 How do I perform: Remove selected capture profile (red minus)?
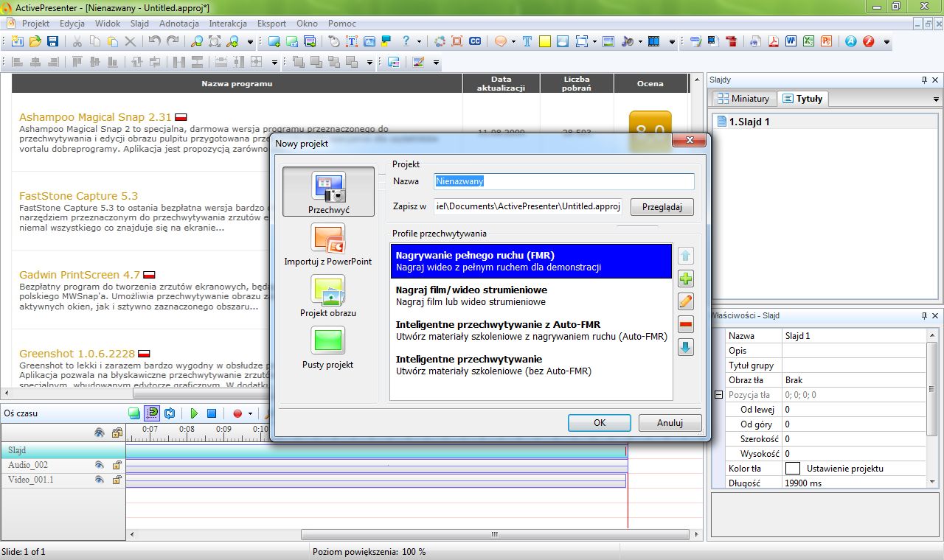[686, 324]
